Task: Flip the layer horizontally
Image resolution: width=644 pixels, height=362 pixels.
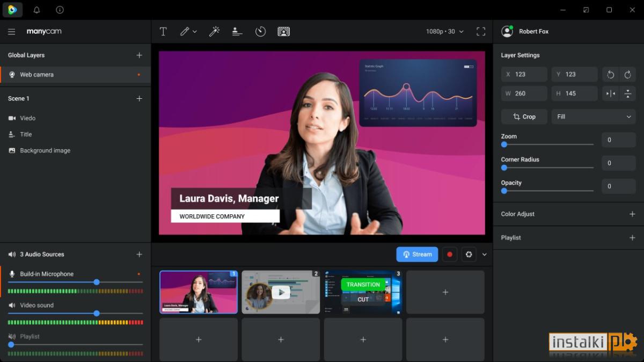Action: point(611,93)
